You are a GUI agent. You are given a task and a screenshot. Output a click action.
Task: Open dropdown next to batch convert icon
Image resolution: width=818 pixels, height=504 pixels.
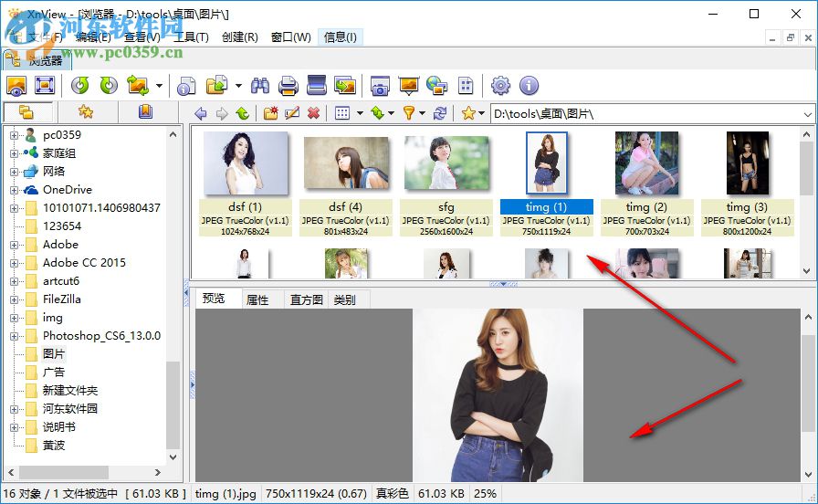tap(238, 86)
